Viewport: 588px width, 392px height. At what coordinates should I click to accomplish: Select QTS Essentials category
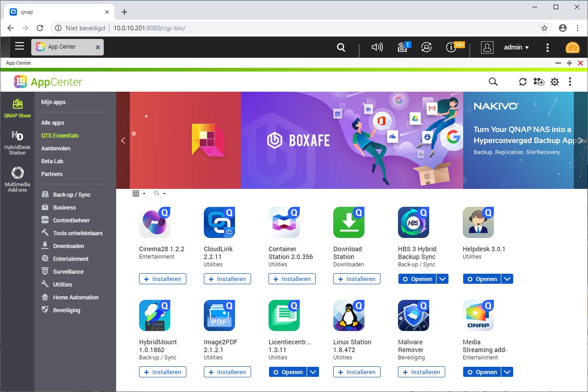click(60, 136)
